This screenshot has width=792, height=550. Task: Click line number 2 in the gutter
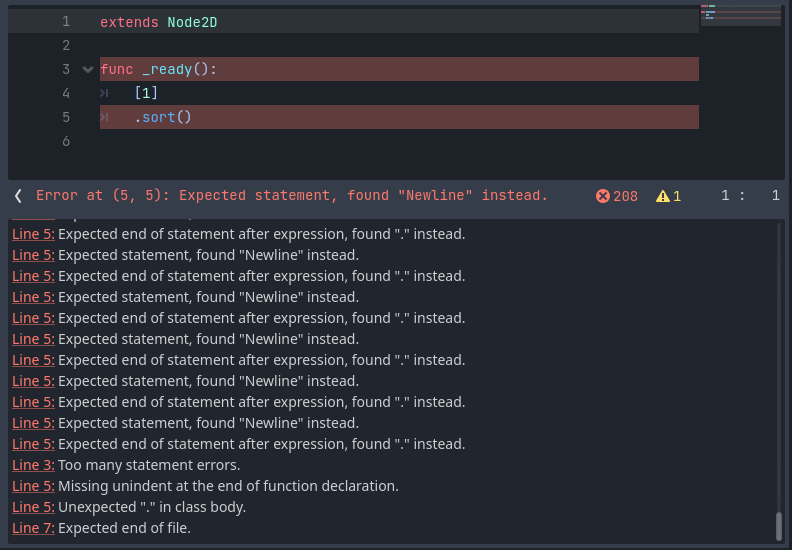[66, 45]
